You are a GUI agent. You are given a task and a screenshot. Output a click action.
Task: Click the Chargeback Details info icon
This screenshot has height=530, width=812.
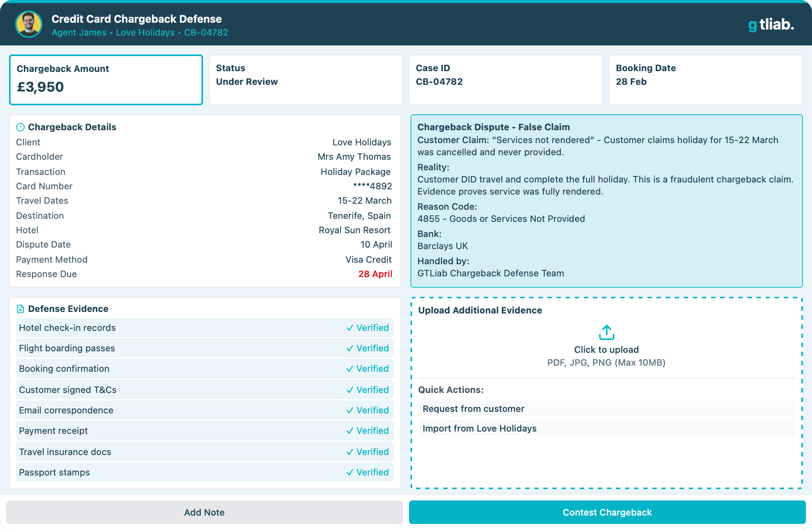coord(20,127)
